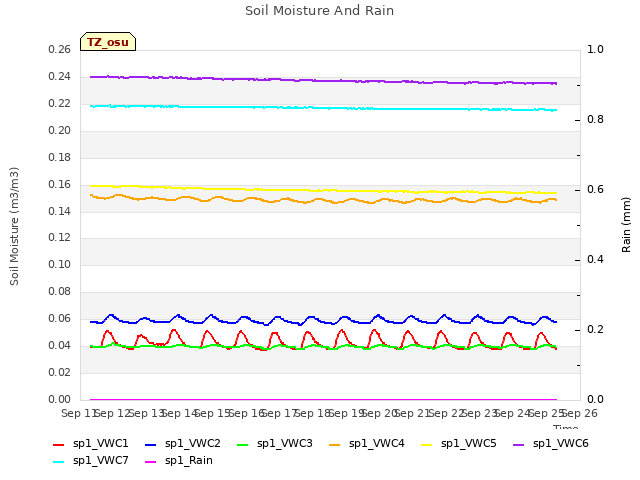Viewport: 640px width, 480px height.
Task: Click the red sp1_VWC1 legend swatch
Action: (x=59, y=444)
